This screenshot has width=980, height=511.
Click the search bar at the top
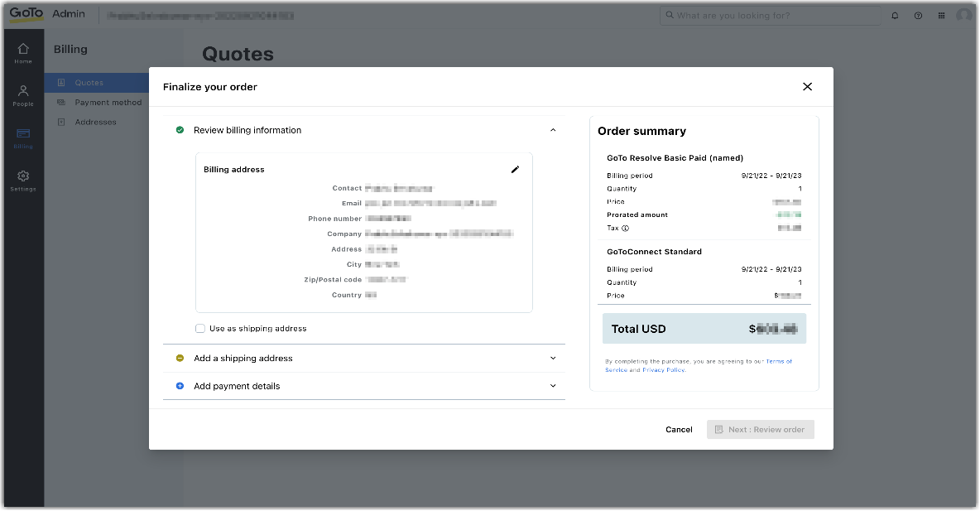tap(770, 14)
